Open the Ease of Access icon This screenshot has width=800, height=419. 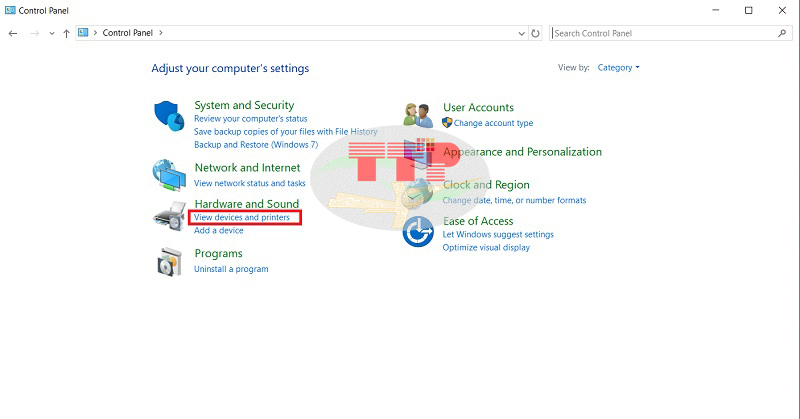[418, 231]
